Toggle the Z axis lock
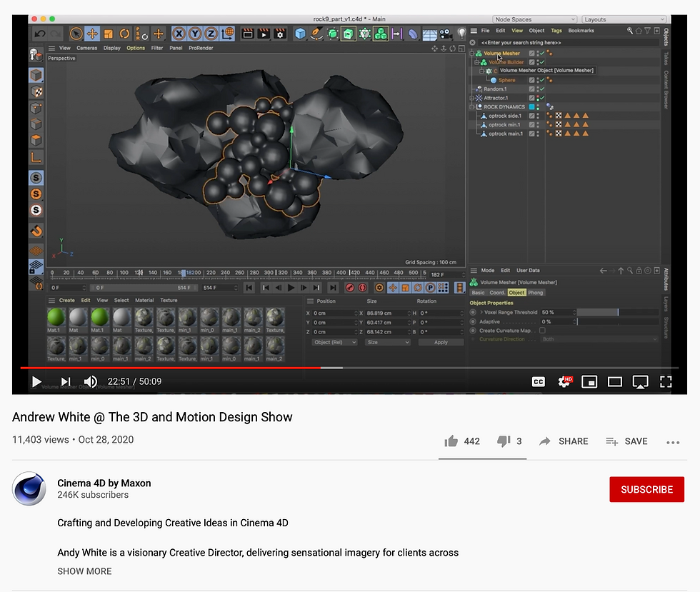Image resolution: width=700 pixels, height=592 pixels. tap(211, 34)
